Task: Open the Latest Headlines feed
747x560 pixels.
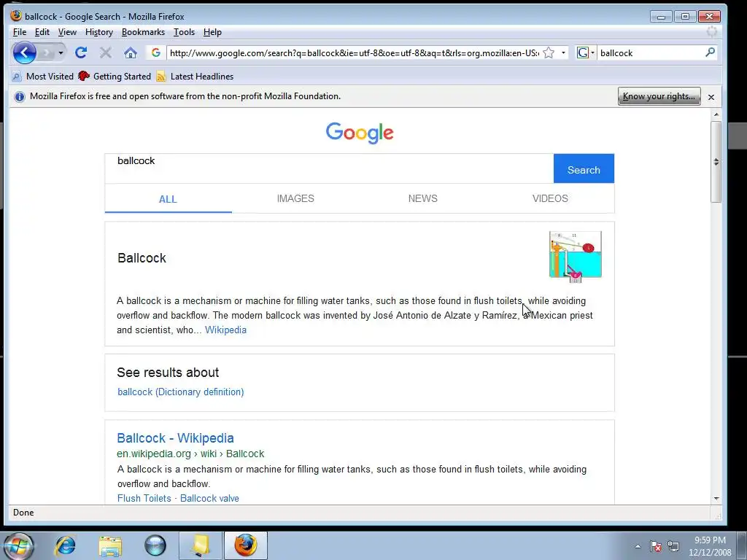Action: tap(195, 76)
